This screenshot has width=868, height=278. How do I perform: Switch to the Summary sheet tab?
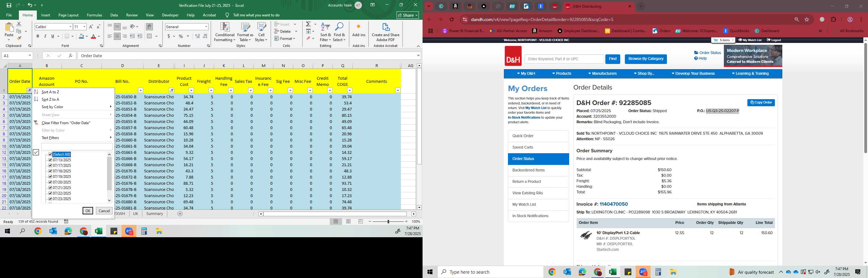click(x=155, y=214)
